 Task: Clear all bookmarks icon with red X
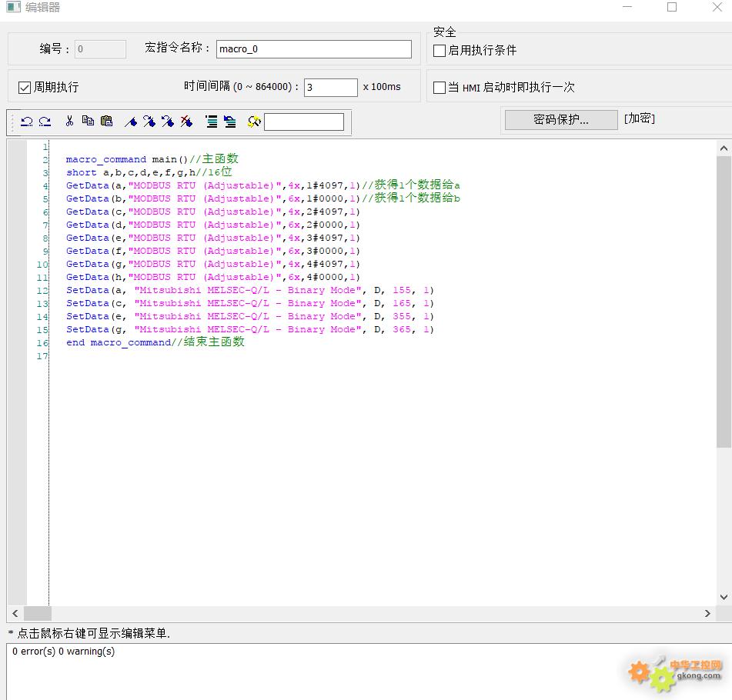click(x=186, y=122)
